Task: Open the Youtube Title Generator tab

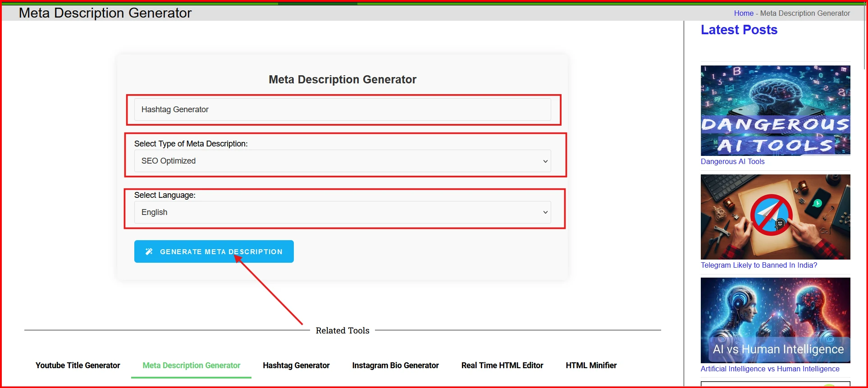Action: [78, 365]
